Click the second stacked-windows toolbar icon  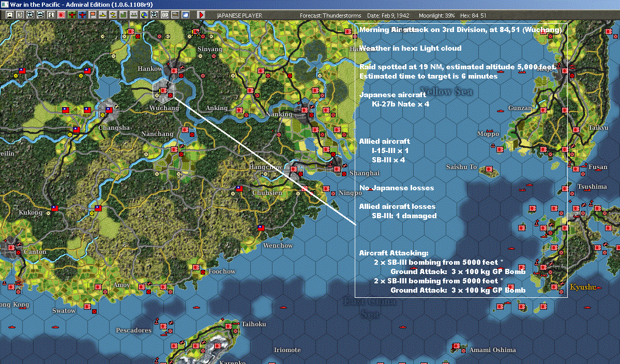[x=40, y=15]
